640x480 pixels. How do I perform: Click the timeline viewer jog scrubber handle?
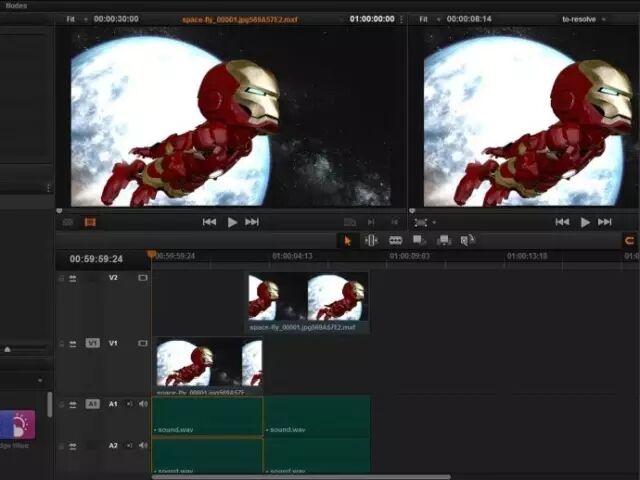coord(412,211)
